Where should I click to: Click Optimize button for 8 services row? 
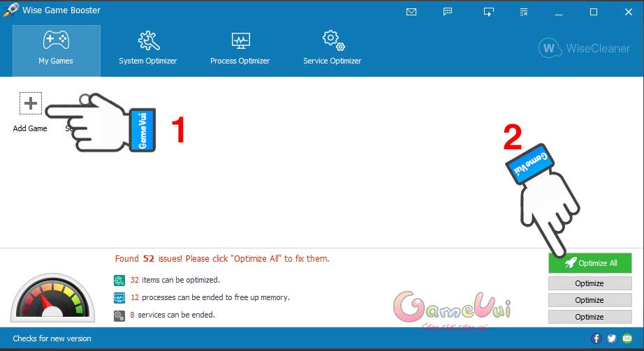[590, 317]
